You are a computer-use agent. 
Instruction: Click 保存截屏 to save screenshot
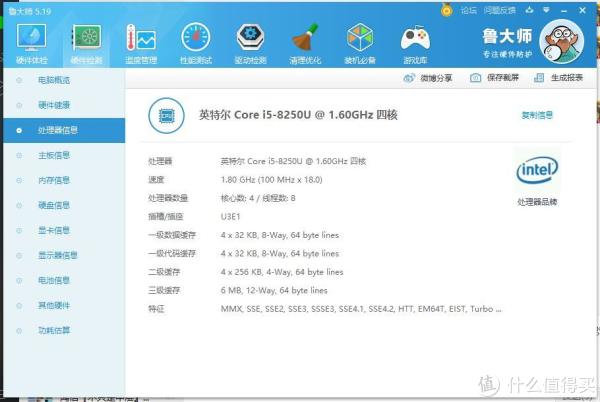click(x=494, y=78)
